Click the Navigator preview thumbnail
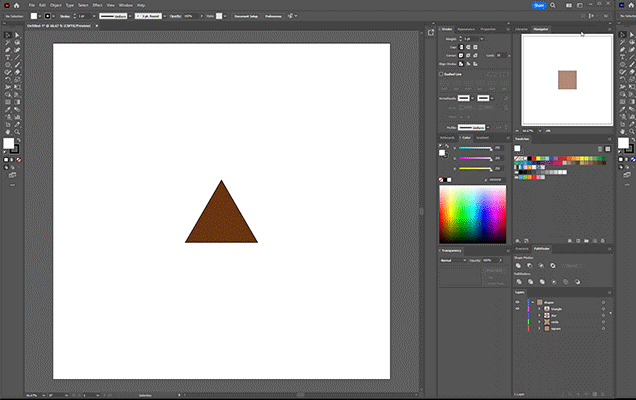The width and height of the screenshot is (636, 400). pos(566,79)
